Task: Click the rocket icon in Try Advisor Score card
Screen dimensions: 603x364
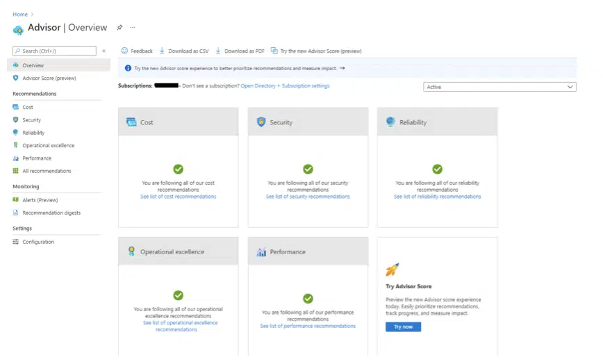Action: point(393,270)
